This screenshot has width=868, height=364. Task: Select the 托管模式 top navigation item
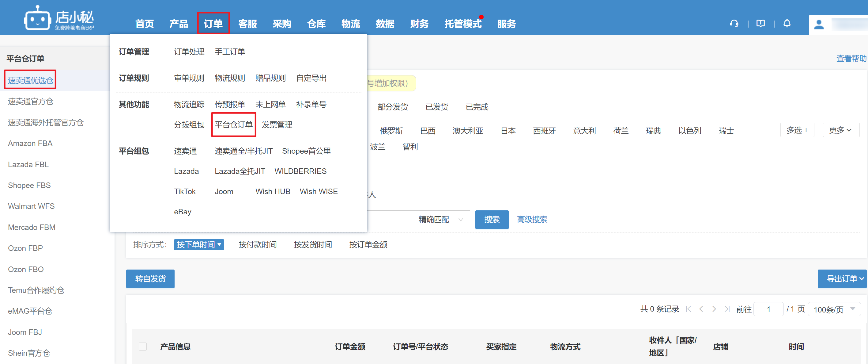click(463, 24)
